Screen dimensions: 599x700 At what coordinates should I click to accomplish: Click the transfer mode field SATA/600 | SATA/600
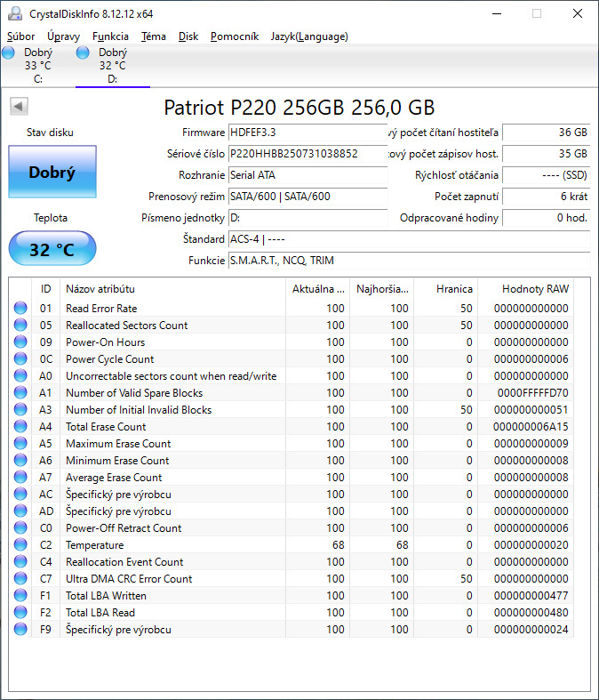tap(307, 197)
